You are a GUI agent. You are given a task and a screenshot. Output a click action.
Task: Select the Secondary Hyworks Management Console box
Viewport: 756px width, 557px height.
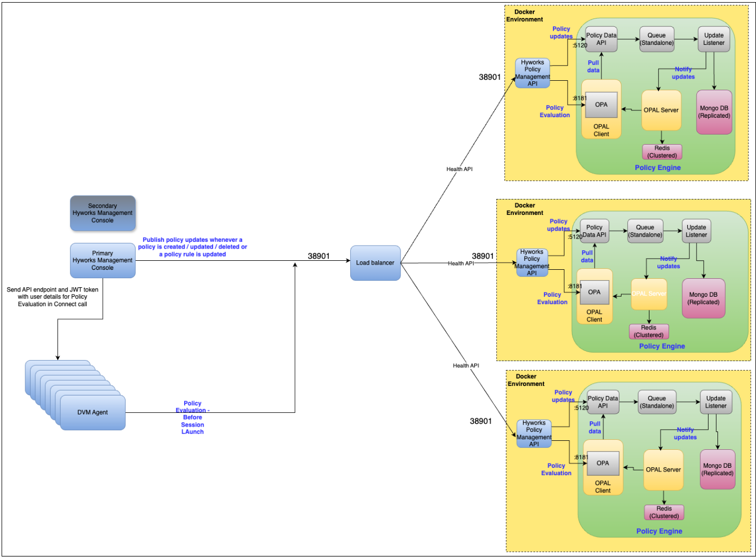[102, 213]
